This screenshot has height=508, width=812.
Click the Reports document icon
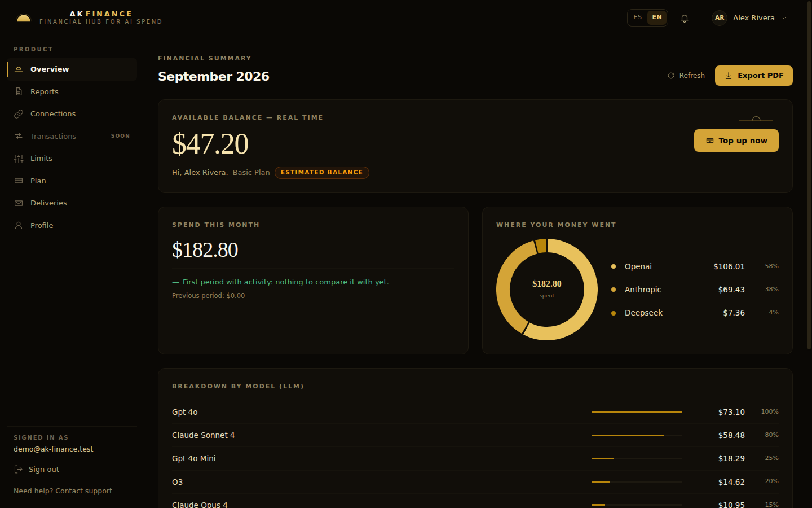(x=19, y=91)
